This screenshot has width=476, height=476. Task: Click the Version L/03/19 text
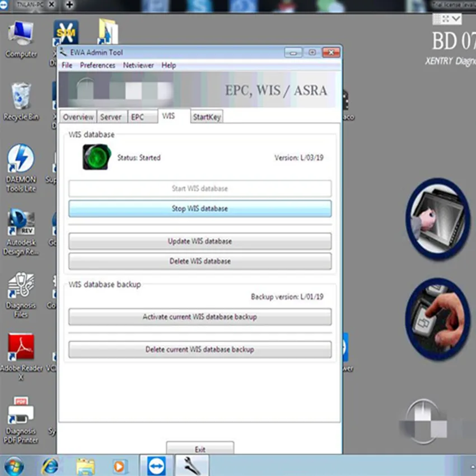click(299, 157)
